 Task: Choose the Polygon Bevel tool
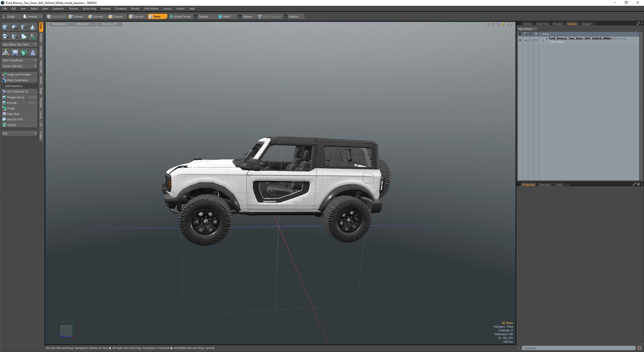pyautogui.click(x=19, y=97)
